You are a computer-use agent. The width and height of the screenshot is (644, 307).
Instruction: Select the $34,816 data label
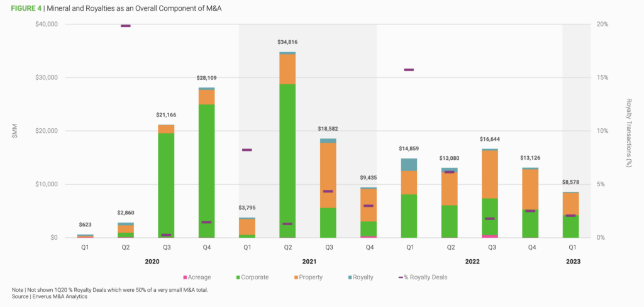288,42
